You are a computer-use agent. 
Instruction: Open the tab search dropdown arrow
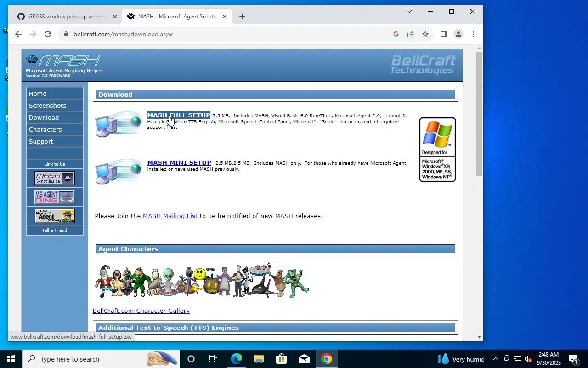409,11
